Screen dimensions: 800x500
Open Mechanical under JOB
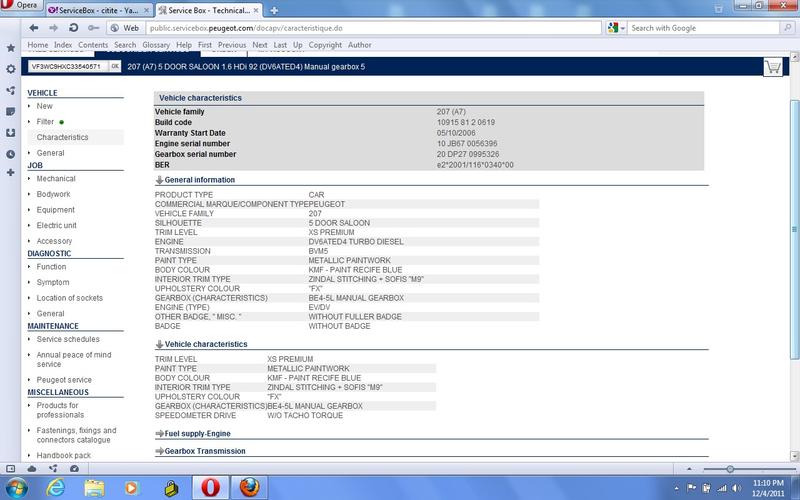(56, 179)
